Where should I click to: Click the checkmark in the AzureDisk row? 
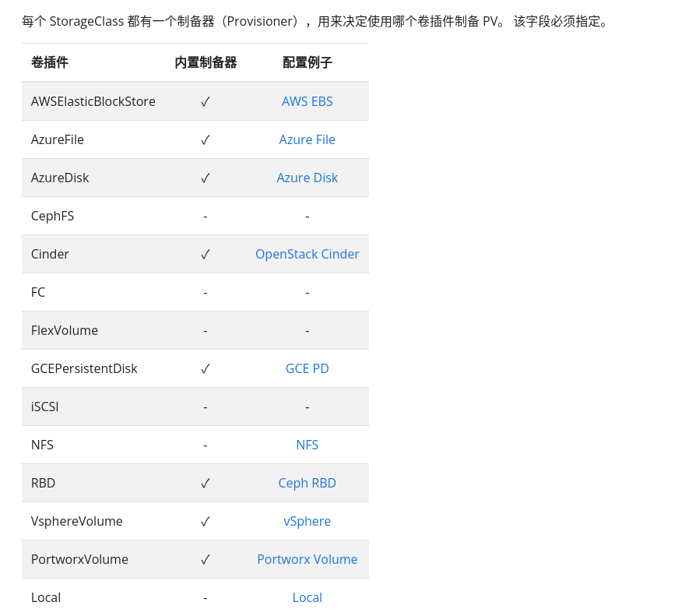click(205, 178)
